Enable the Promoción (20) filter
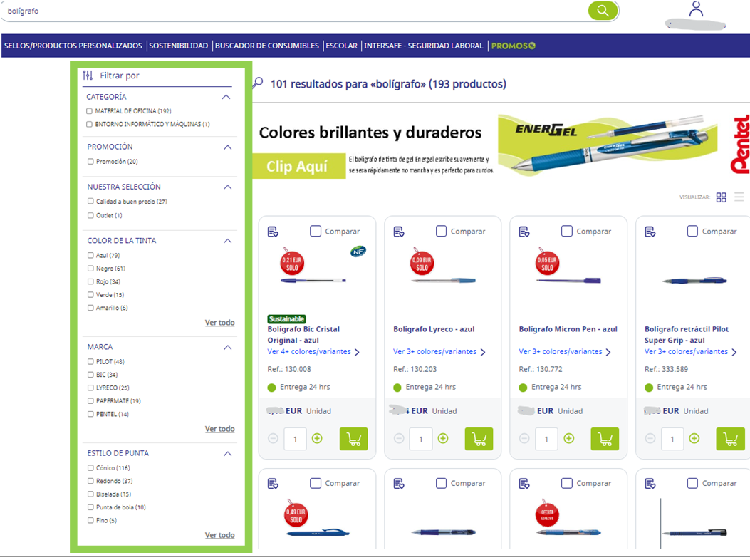The image size is (750, 560). (x=90, y=162)
